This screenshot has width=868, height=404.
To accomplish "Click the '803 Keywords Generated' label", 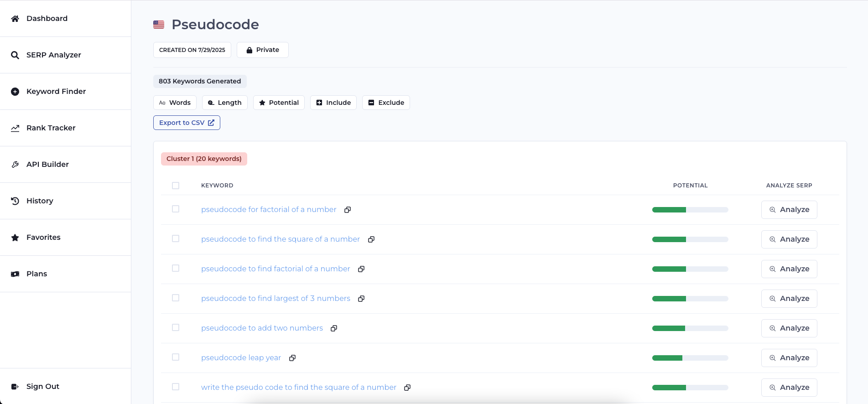I will (x=200, y=81).
